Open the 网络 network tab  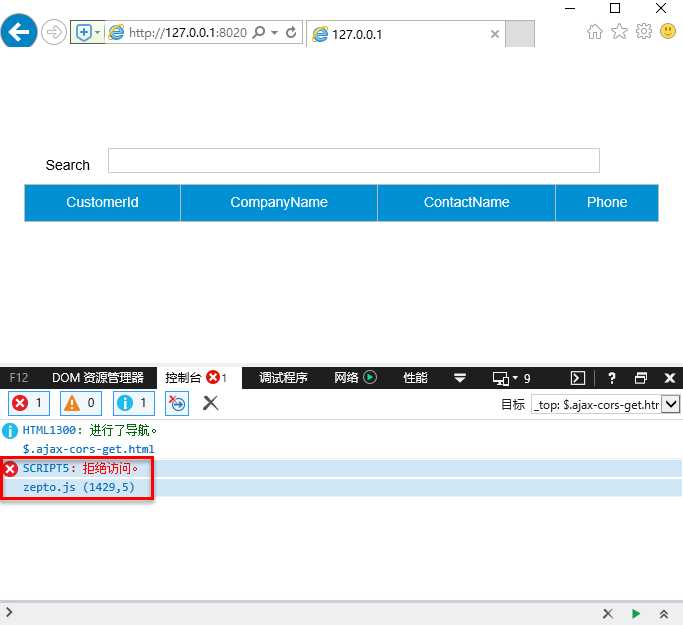[x=355, y=378]
